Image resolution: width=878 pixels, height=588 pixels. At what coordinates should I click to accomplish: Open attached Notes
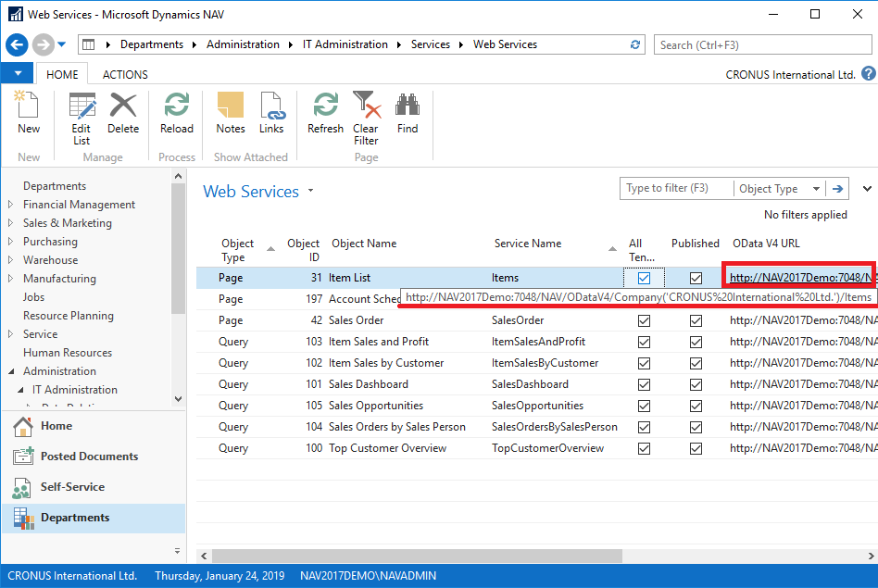tap(230, 113)
